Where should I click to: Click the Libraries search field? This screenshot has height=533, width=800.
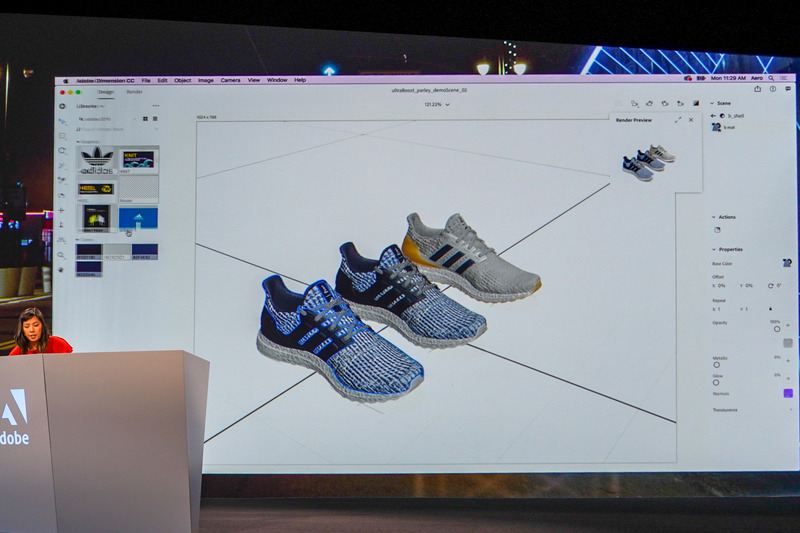pos(116,130)
